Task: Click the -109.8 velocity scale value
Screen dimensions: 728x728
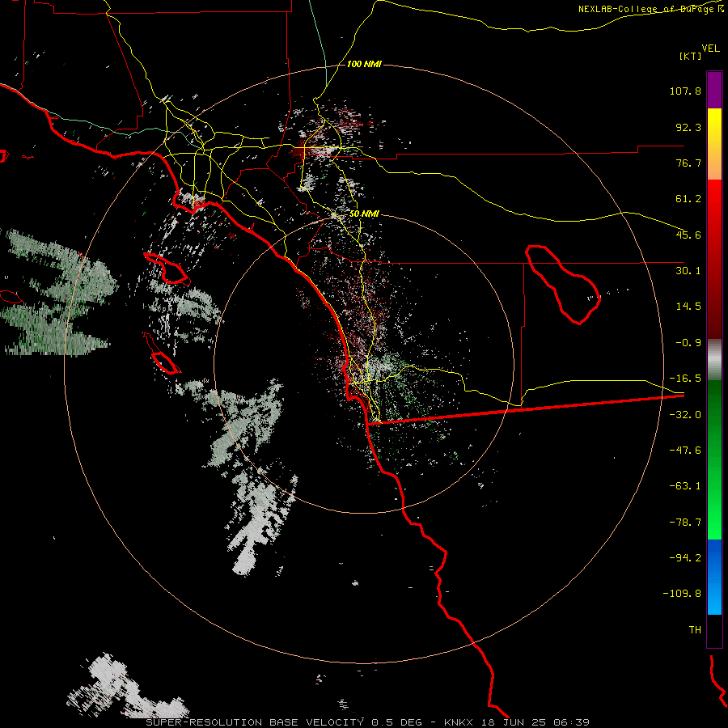Action: (682, 594)
